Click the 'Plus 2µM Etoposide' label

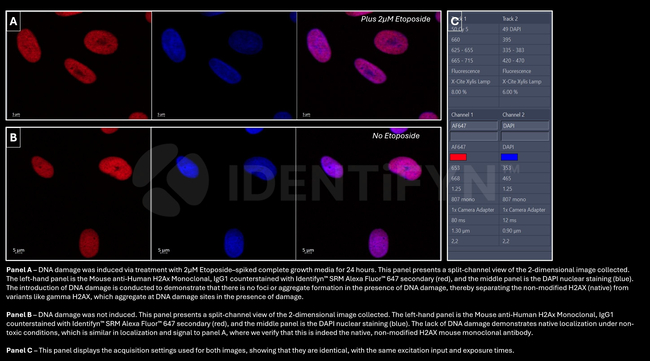coord(395,19)
